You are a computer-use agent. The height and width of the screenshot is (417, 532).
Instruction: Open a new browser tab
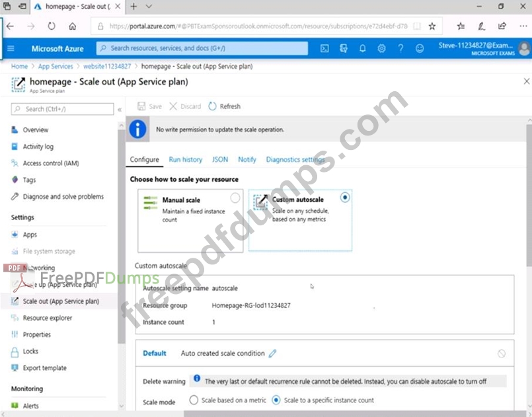[133, 7]
